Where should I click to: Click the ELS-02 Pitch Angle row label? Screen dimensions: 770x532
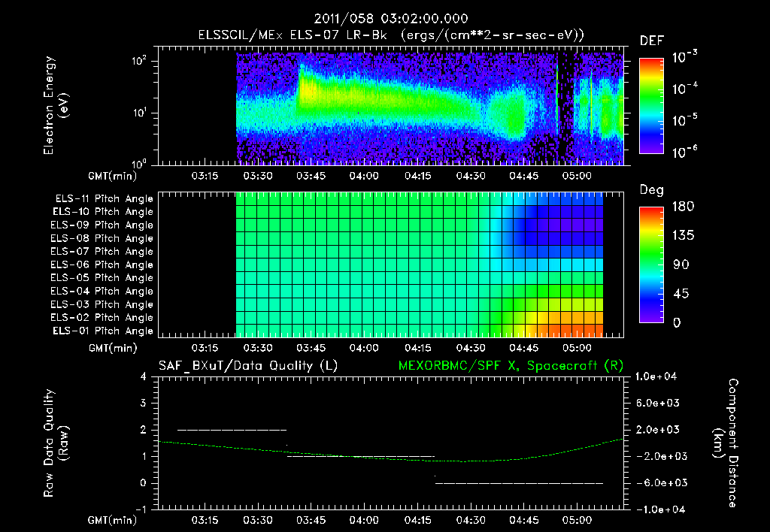[102, 318]
